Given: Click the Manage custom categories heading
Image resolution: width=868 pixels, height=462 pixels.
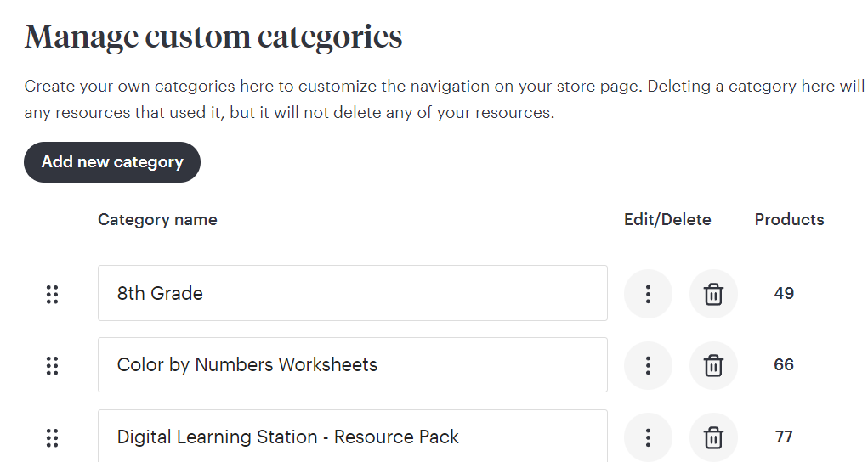Looking at the screenshot, I should 213,37.
